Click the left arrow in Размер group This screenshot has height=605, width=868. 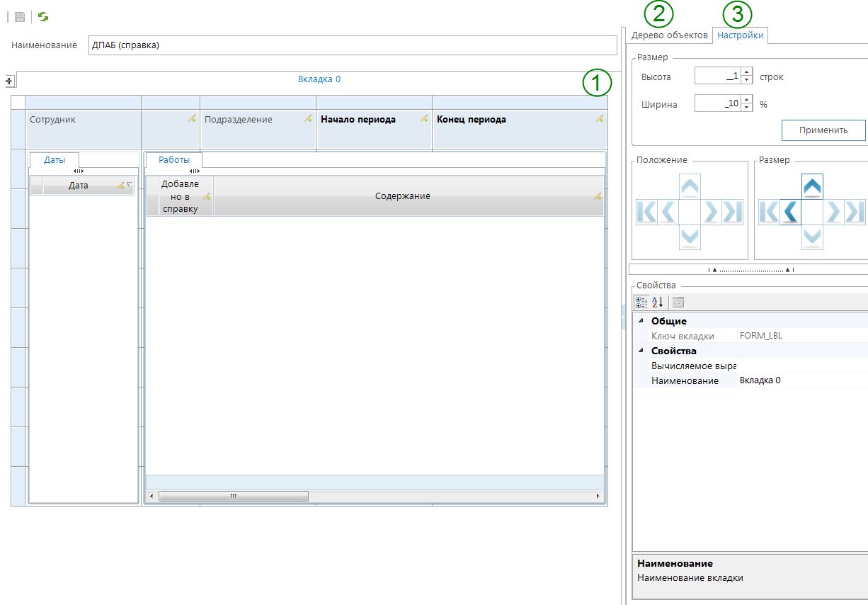point(791,212)
